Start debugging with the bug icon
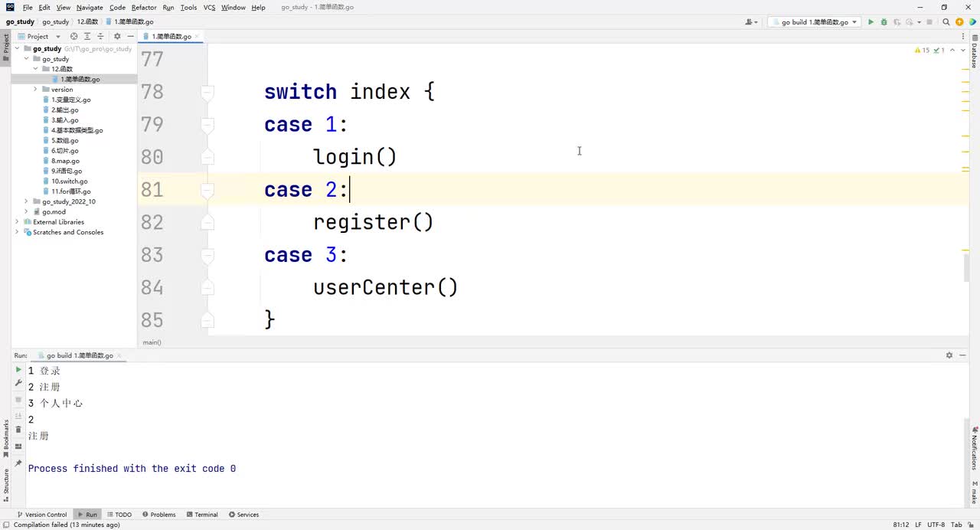Screen dimensions: 980x530 [884, 22]
